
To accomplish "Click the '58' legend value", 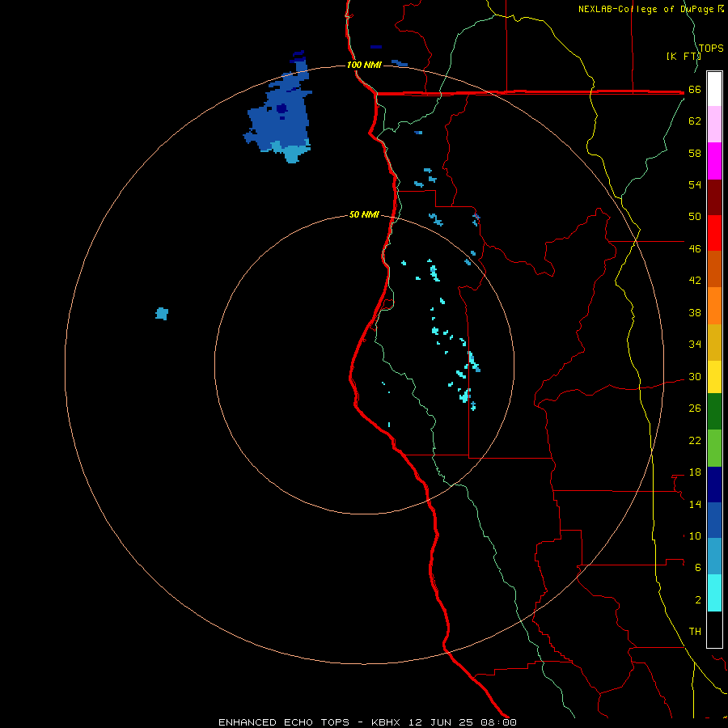I will (x=695, y=153).
